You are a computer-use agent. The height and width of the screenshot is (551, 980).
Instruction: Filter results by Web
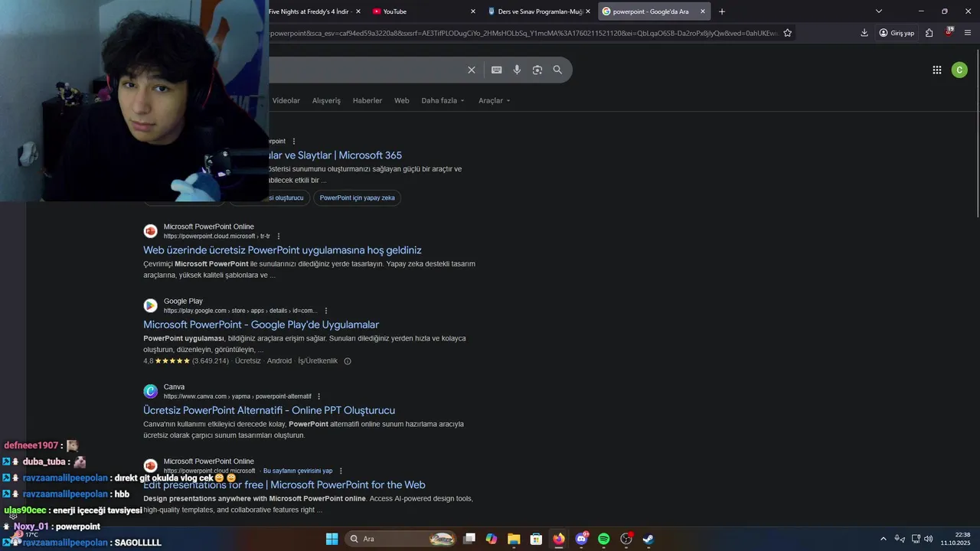402,100
